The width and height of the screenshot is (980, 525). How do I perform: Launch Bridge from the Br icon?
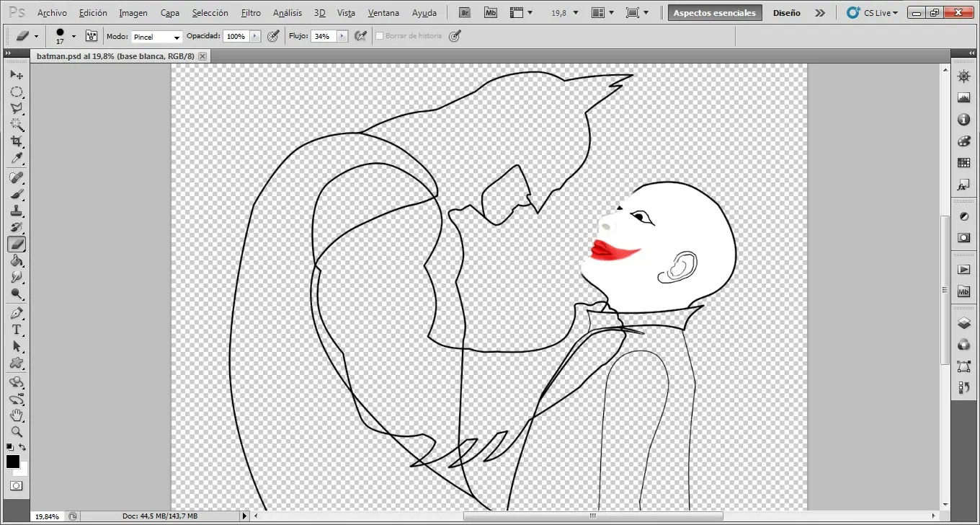(465, 13)
